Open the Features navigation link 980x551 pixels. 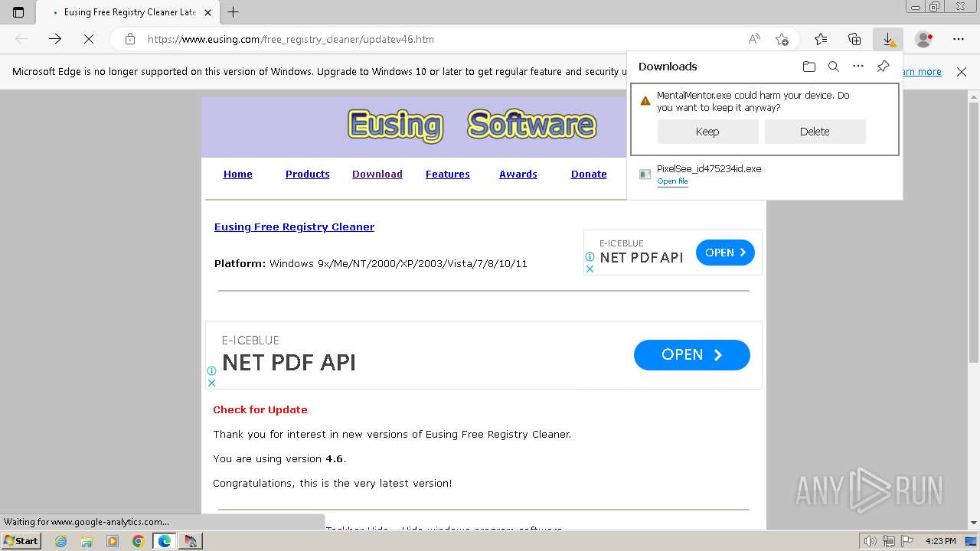point(447,174)
